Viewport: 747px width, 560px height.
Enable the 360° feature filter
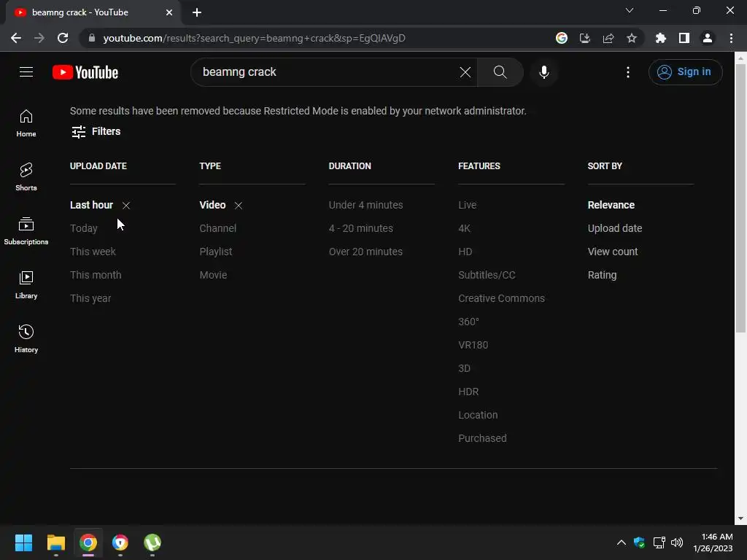(x=468, y=322)
